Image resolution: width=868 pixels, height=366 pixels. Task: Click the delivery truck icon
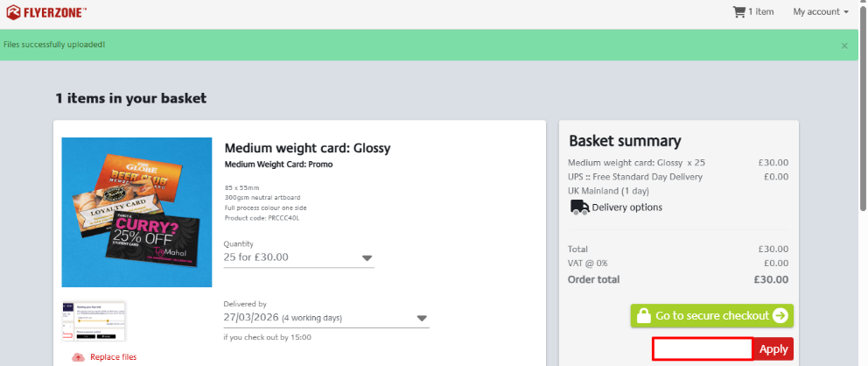click(578, 208)
